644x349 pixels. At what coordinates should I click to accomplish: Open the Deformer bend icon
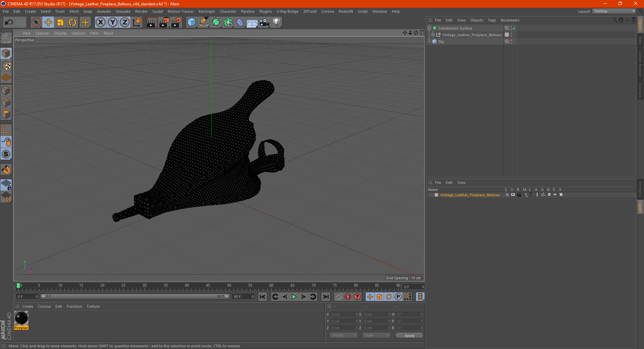(240, 22)
